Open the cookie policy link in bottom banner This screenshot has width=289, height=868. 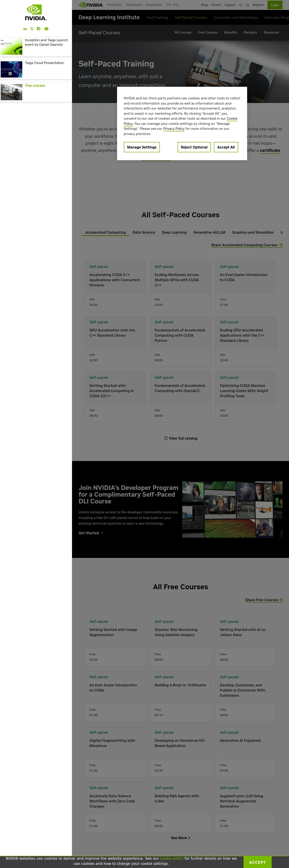(x=172, y=858)
